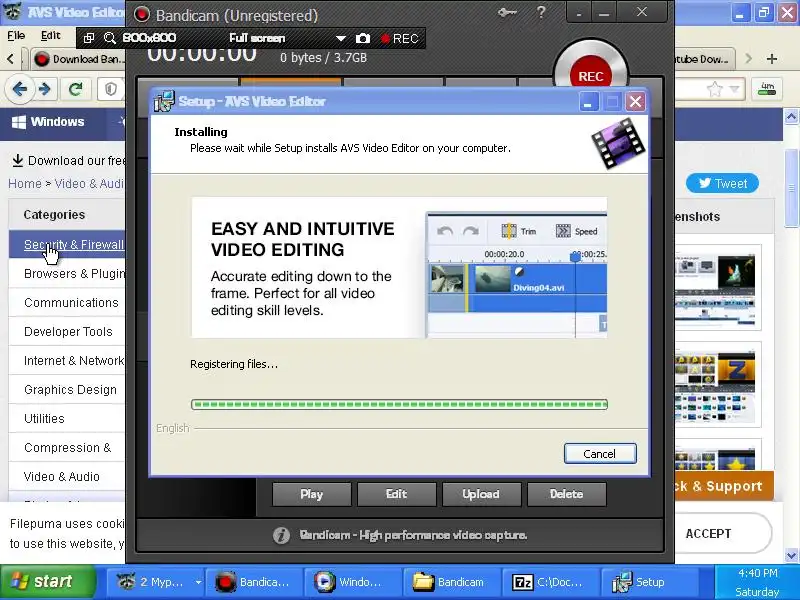Click the system clock 4:40 PM

click(x=758, y=573)
